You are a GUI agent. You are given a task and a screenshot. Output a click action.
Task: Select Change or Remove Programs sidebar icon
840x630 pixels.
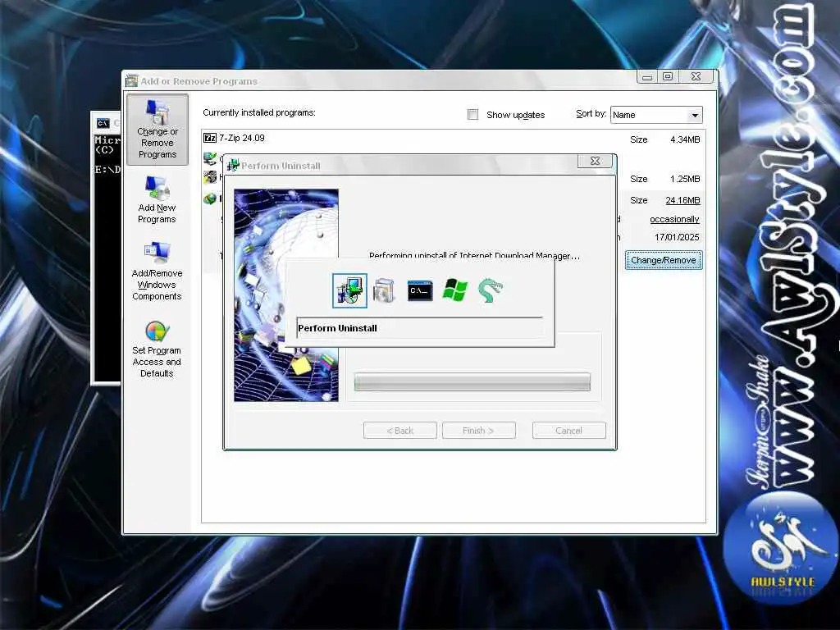tap(157, 130)
